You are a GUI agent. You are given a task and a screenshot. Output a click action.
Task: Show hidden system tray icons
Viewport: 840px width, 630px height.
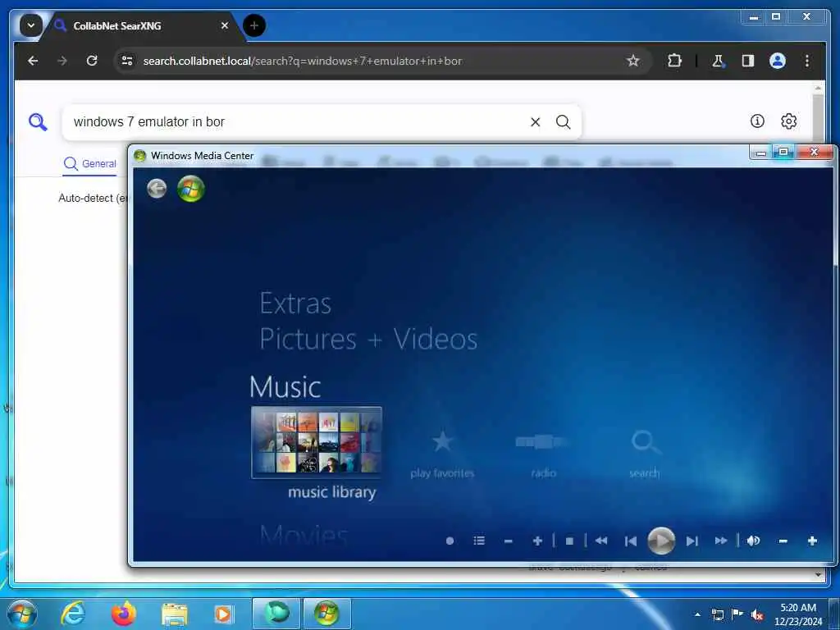[x=697, y=614]
